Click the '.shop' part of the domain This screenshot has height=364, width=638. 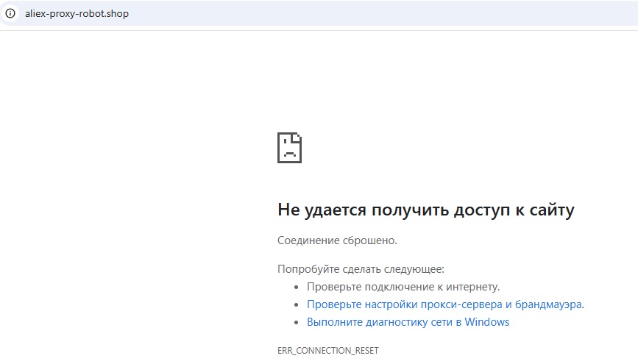click(116, 13)
